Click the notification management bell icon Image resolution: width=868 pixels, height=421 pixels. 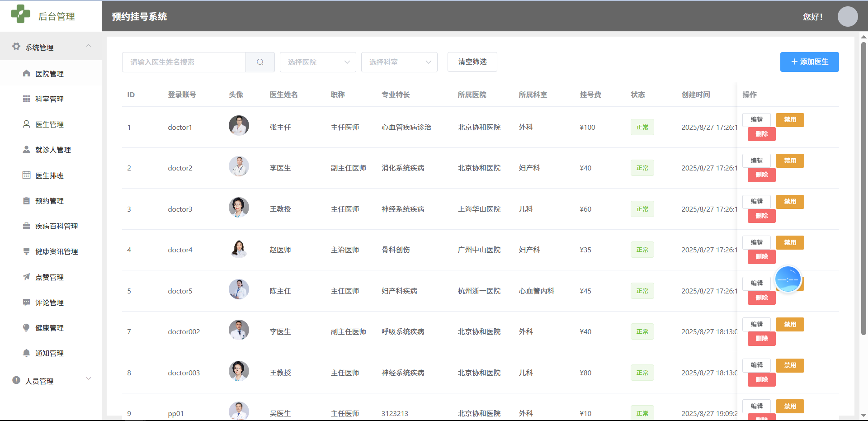26,353
